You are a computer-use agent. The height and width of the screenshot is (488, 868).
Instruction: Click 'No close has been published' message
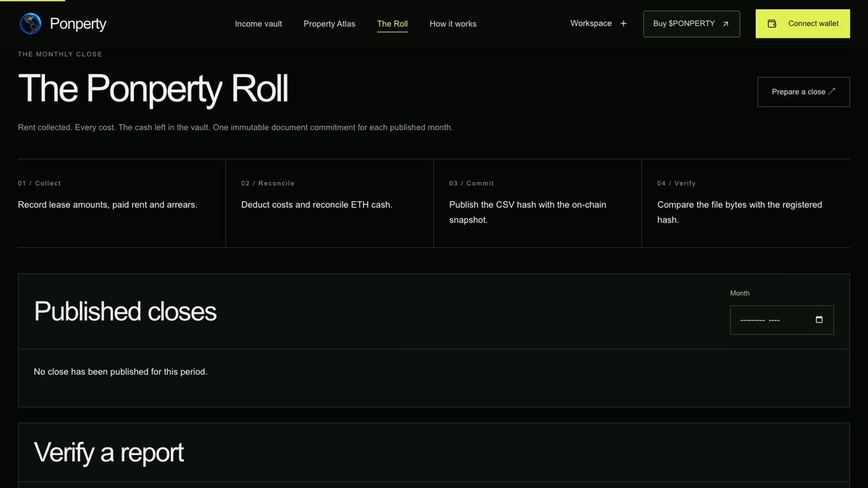pyautogui.click(x=121, y=372)
